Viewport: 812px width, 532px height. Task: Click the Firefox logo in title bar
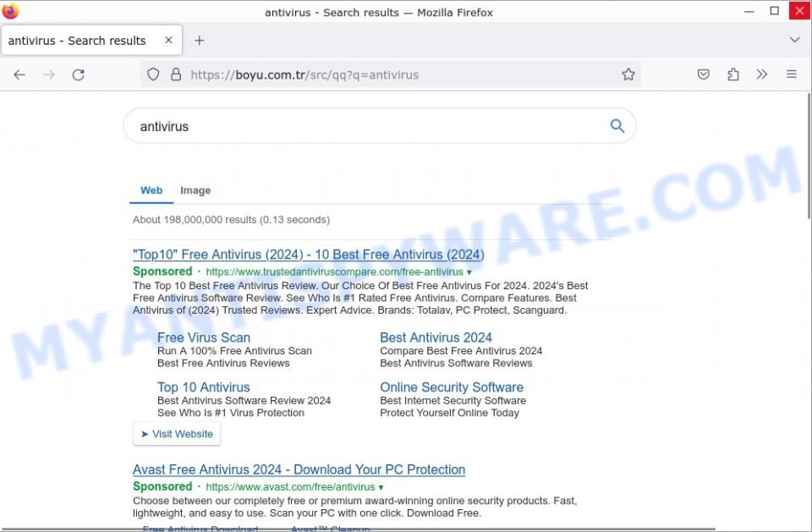coord(10,10)
